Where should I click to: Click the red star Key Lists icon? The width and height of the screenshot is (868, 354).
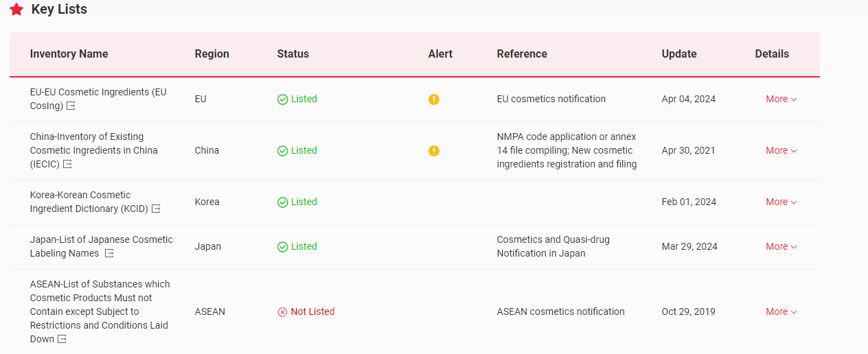[x=16, y=10]
